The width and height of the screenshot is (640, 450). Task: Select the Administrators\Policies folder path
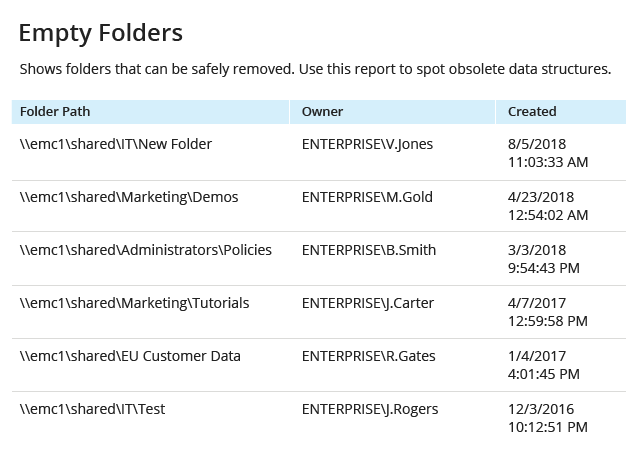[x=146, y=250]
